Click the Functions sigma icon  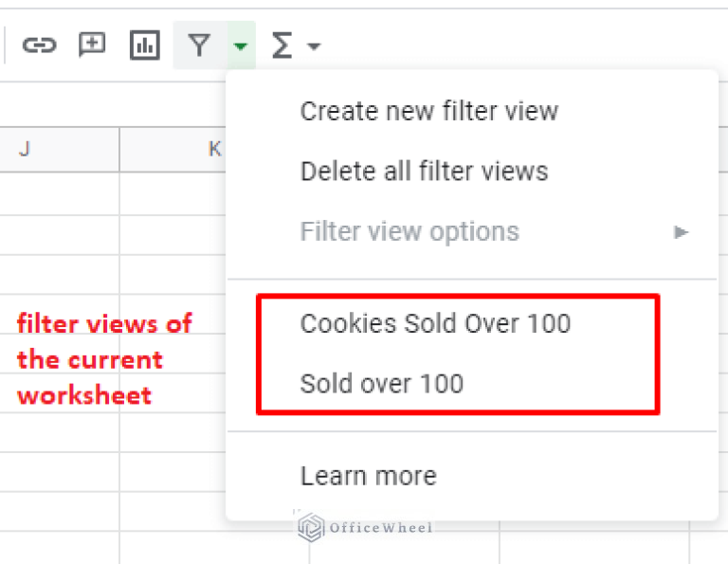[x=282, y=45]
